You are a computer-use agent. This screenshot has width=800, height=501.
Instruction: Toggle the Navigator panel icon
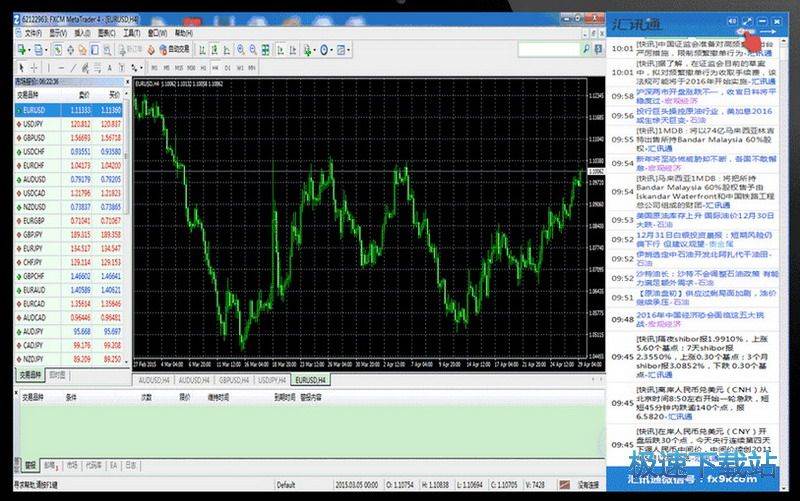point(82,50)
